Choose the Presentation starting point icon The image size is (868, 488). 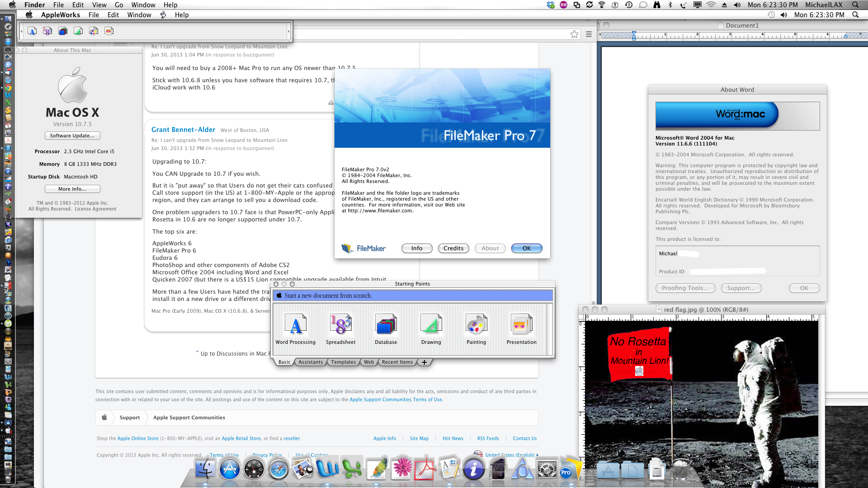[521, 324]
